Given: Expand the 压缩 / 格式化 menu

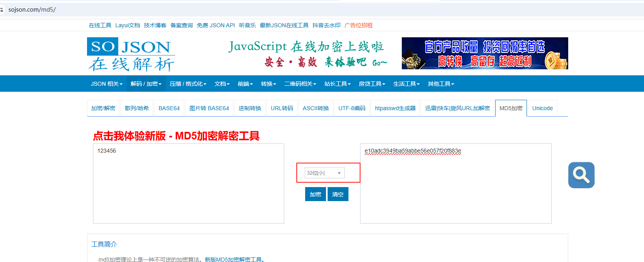Looking at the screenshot, I should coord(188,84).
